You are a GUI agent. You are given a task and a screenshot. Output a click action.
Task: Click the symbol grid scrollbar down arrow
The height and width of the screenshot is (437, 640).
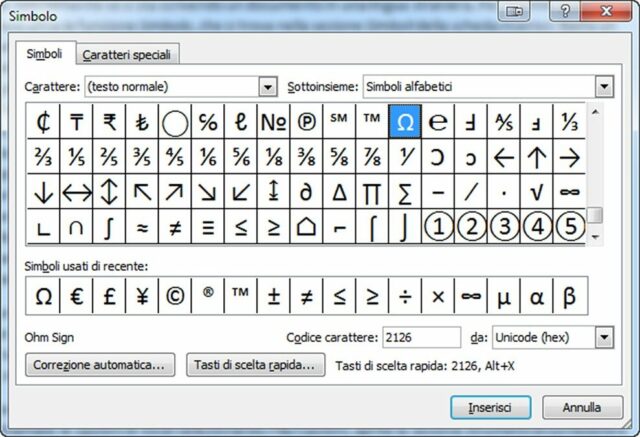pos(595,237)
